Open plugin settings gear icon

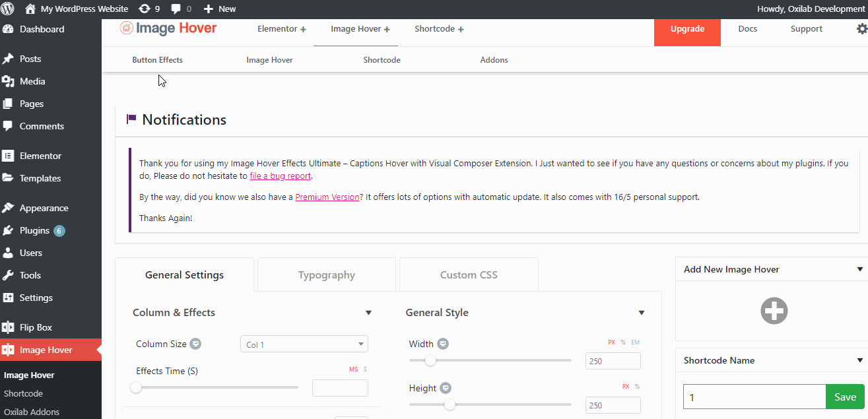click(862, 29)
